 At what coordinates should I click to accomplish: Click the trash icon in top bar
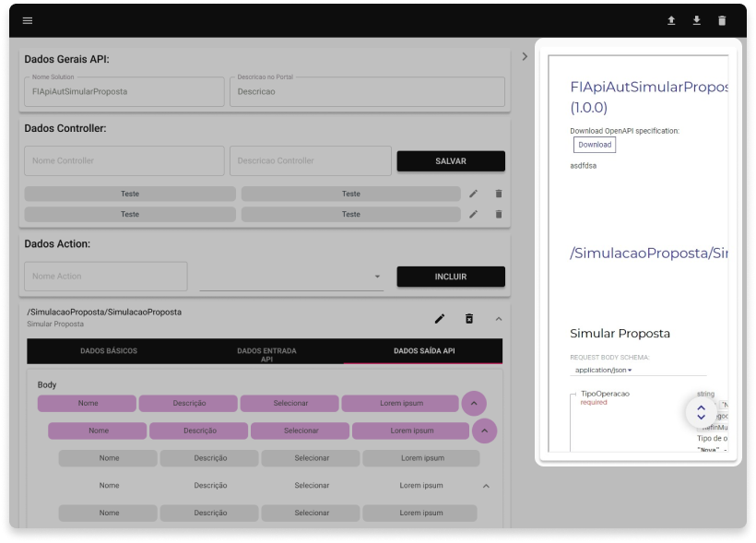click(x=722, y=20)
